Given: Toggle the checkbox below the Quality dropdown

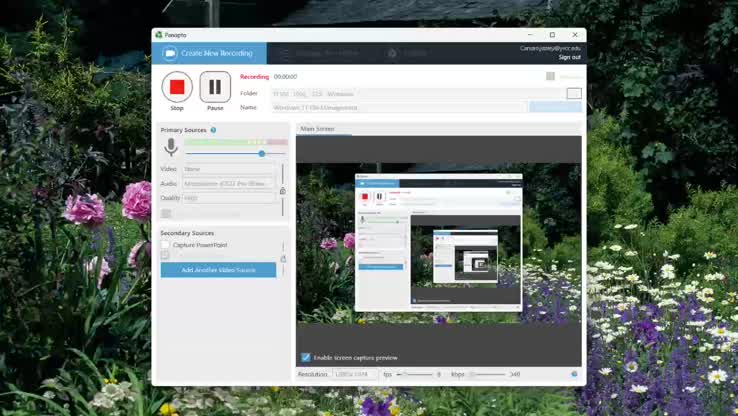Looking at the screenshot, I should pos(166,213).
